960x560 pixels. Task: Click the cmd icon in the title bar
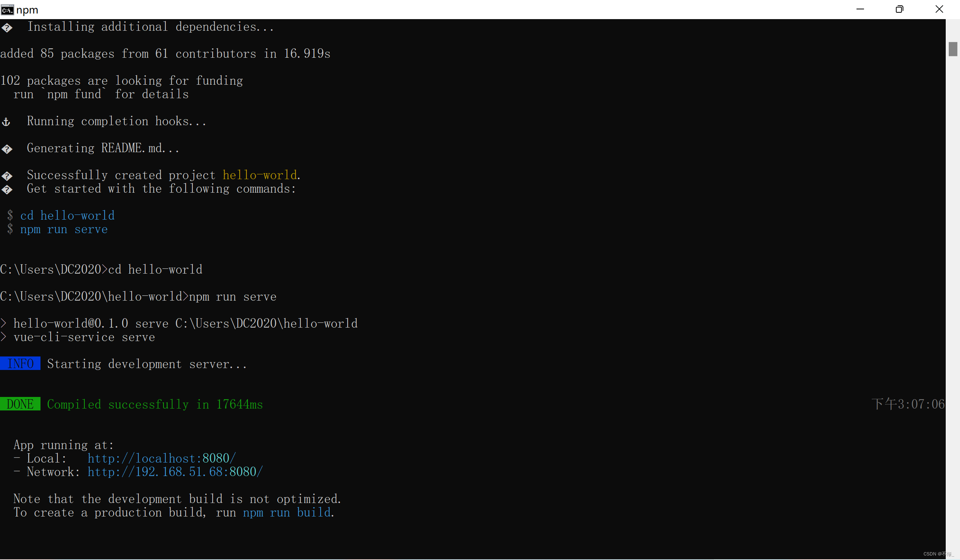(x=7, y=10)
